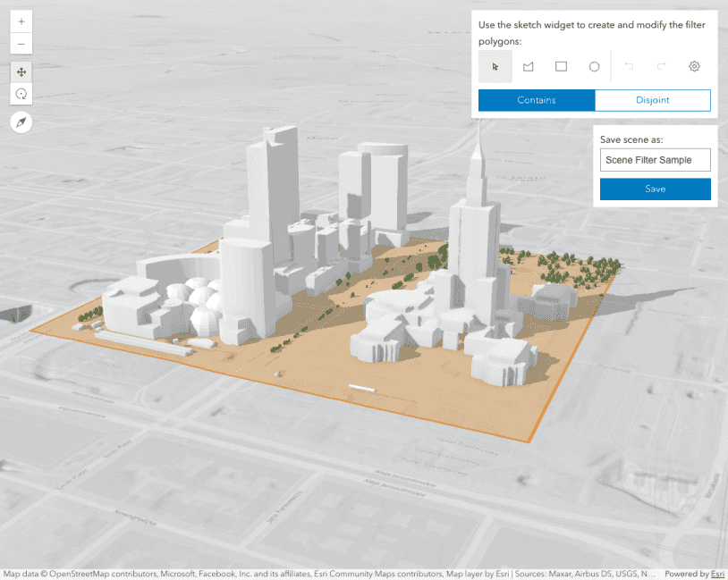Click the Scene Filter Sample name field

655,160
